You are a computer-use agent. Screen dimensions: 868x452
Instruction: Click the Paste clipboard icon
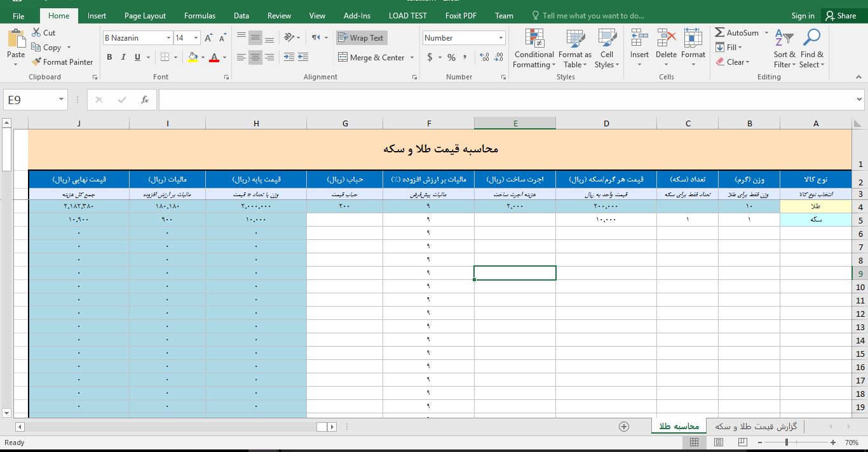pos(16,39)
